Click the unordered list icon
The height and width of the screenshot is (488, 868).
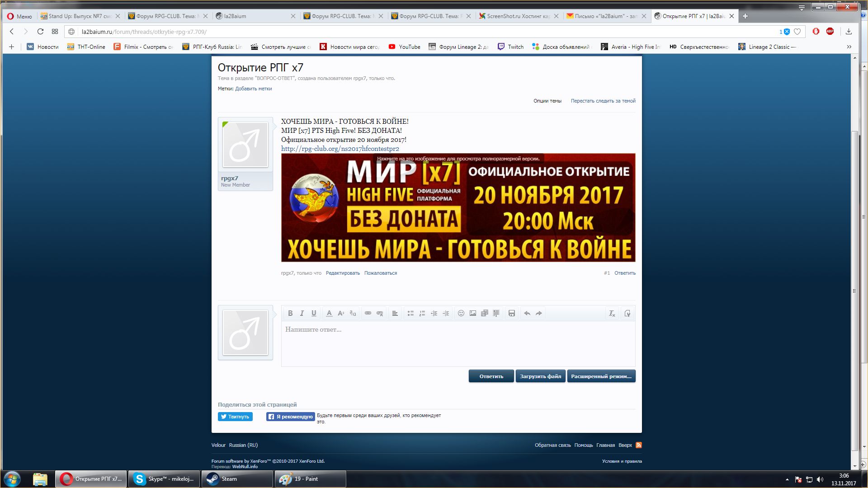pyautogui.click(x=410, y=313)
